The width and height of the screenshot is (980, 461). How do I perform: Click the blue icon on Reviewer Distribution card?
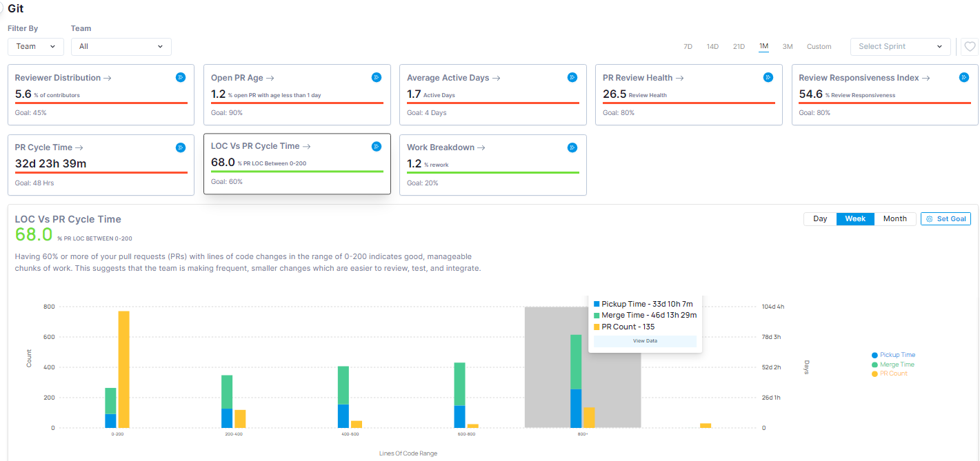coord(181,77)
